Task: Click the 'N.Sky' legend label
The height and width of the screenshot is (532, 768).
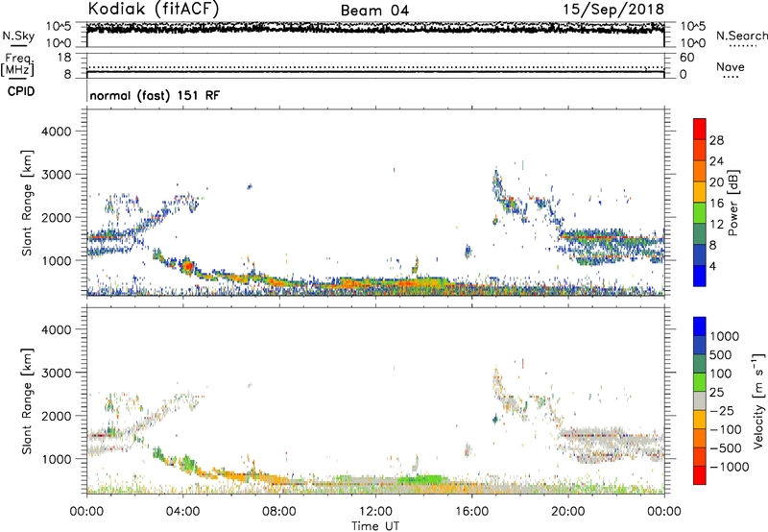Action: click(18, 36)
